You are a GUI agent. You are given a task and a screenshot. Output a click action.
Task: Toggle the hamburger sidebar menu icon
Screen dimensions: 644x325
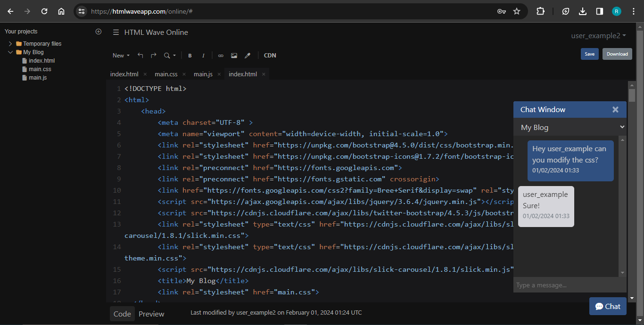tap(116, 32)
